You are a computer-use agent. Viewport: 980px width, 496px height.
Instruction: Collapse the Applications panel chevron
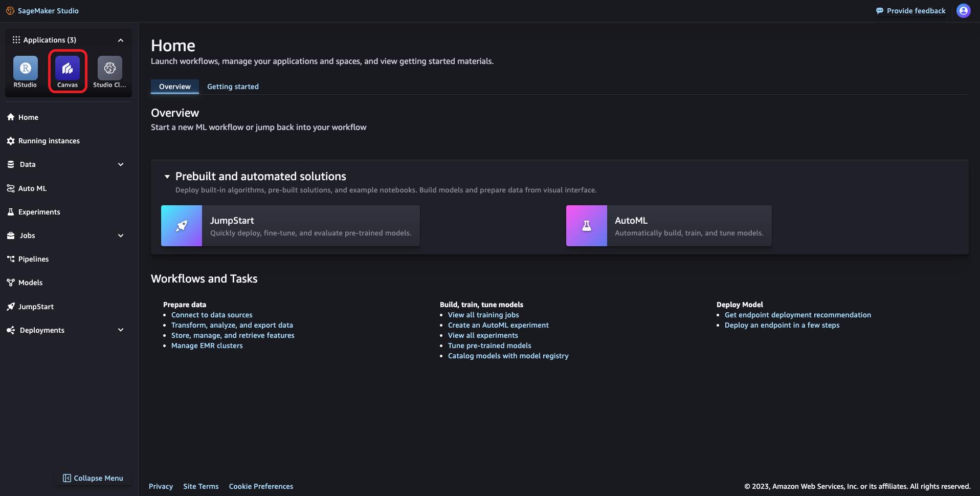coord(121,40)
